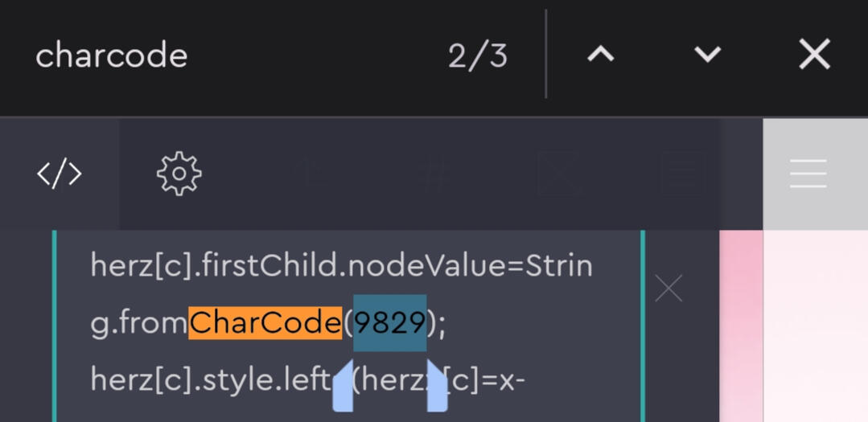
Task: Open the code view angle-brackets icon
Action: [60, 174]
